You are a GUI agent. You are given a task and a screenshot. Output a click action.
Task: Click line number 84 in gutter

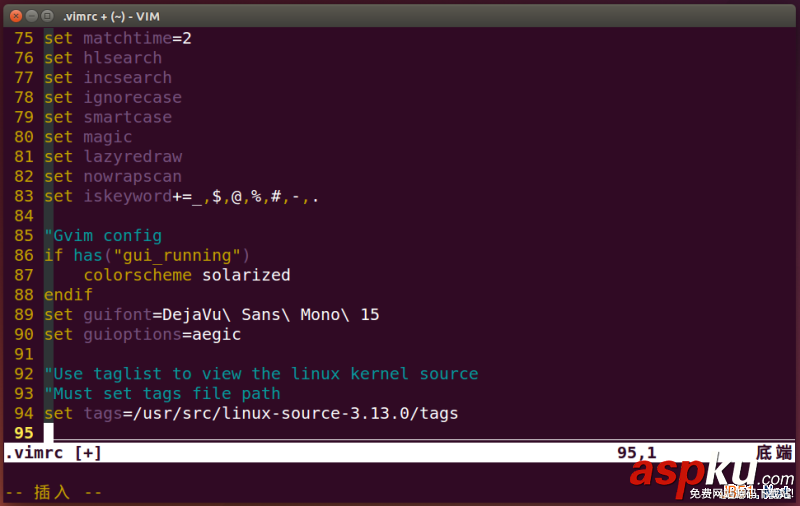coord(23,216)
